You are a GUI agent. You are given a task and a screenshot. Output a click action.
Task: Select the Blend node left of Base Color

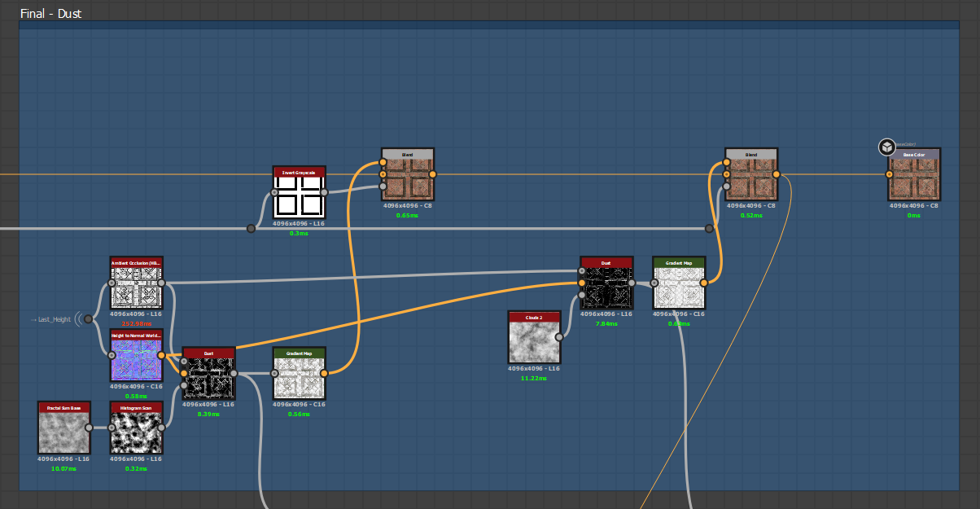pyautogui.click(x=750, y=175)
